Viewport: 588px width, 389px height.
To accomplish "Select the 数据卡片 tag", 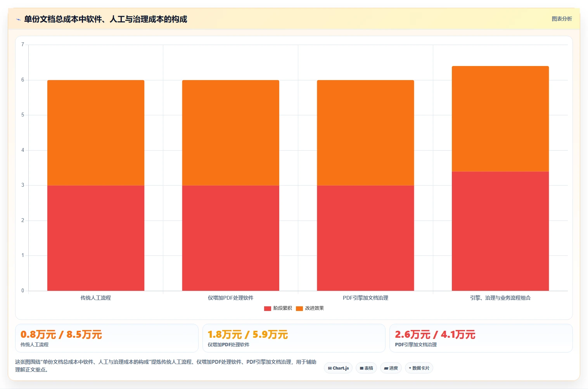I will click(419, 368).
